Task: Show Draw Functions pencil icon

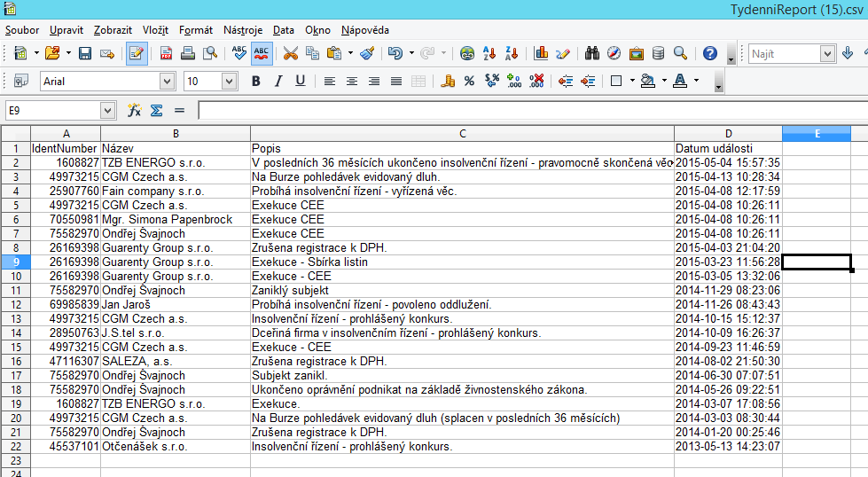Action: [x=563, y=54]
